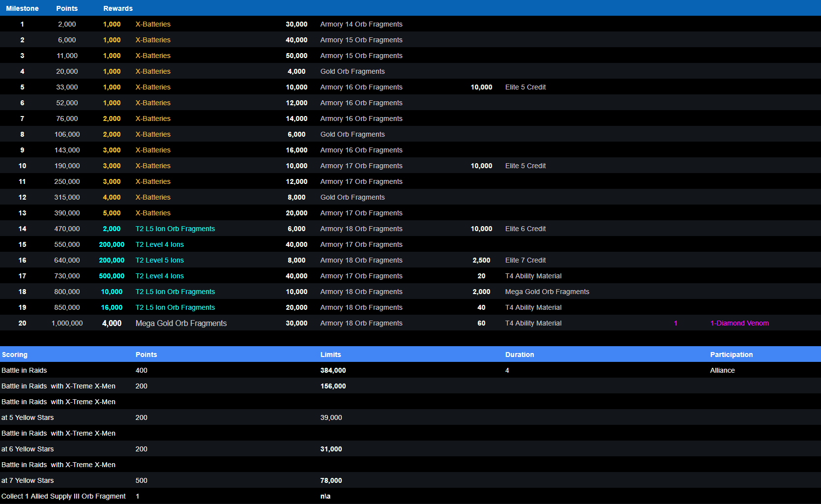Select the 'at 7 Yellow Stars' scoring row
The image size is (821, 504).
[28, 480]
